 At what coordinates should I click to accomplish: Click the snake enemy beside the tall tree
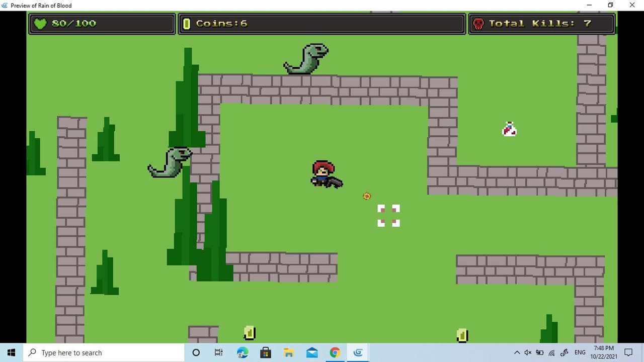tap(170, 162)
